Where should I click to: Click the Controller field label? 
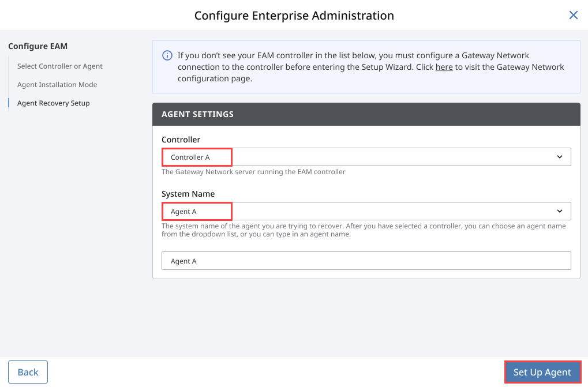(x=181, y=140)
